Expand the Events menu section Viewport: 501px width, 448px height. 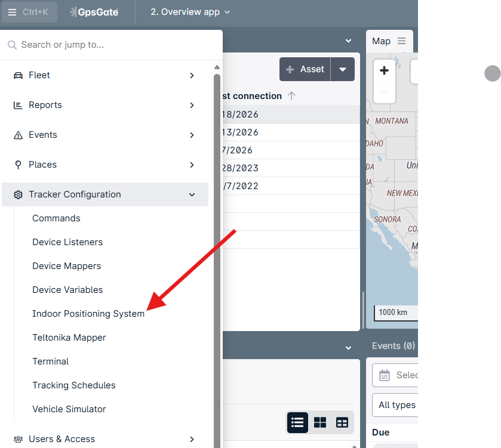coord(105,135)
